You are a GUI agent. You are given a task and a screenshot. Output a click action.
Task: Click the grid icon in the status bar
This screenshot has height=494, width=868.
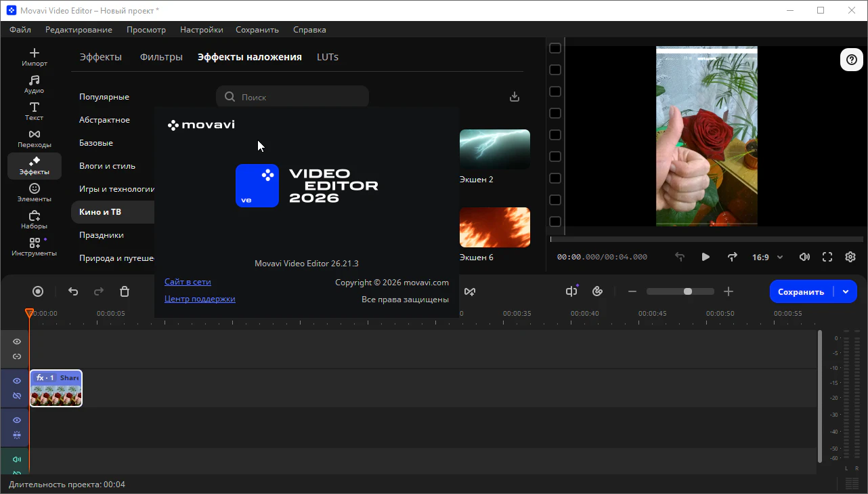pos(852,484)
